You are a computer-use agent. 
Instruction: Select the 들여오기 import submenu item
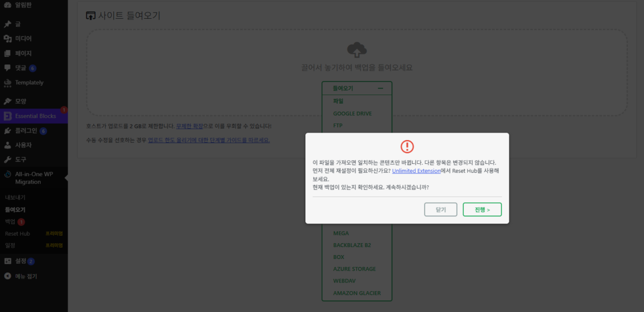pyautogui.click(x=15, y=209)
